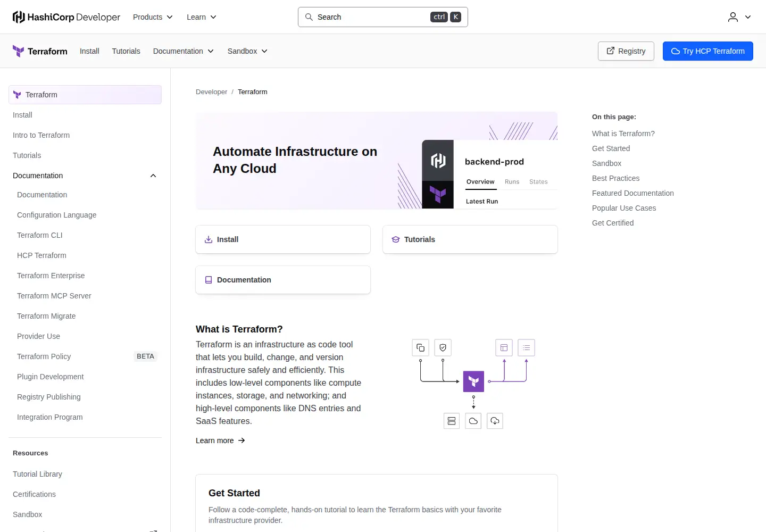Open Plugin Development in sidebar
The image size is (766, 532).
click(50, 377)
